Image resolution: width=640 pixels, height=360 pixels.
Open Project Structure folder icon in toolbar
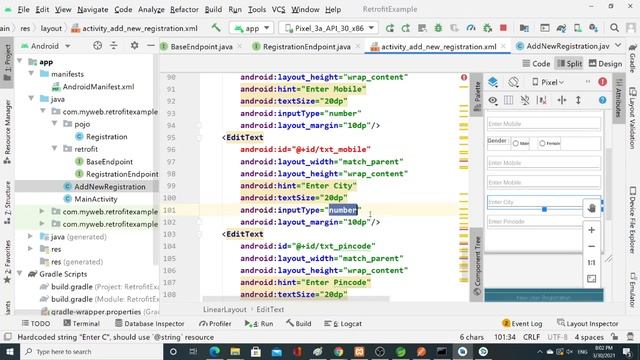point(524,28)
